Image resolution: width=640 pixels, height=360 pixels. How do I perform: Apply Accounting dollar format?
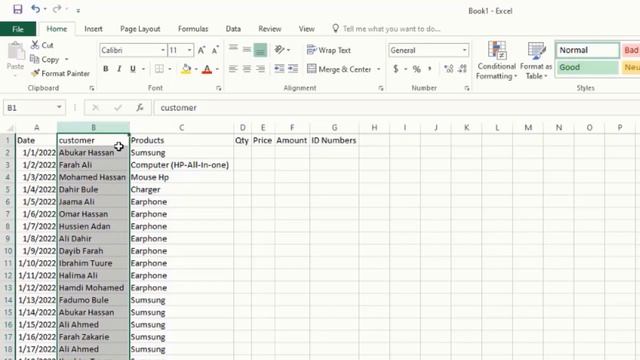(396, 69)
